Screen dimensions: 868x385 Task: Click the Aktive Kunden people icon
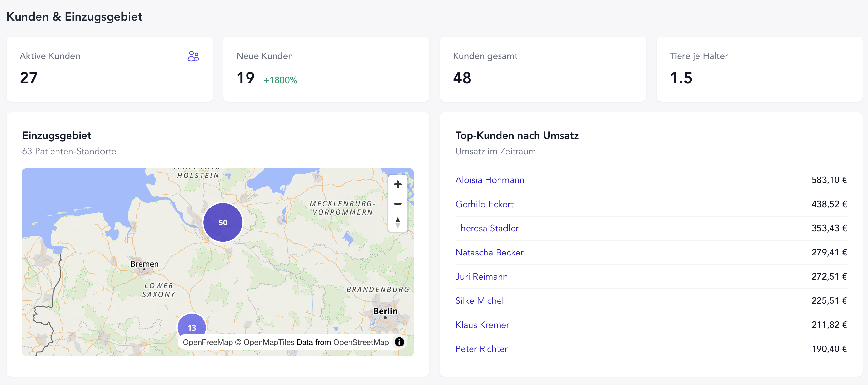click(193, 56)
